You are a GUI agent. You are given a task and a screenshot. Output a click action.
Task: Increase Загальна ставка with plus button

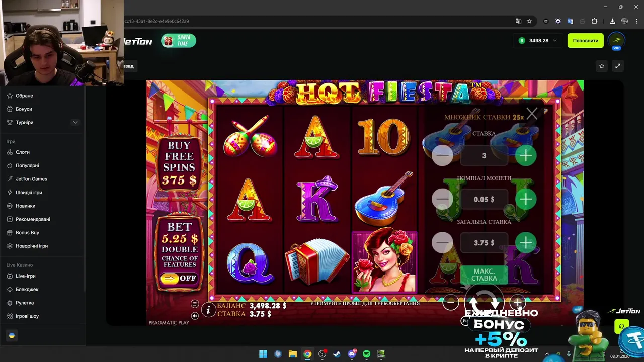(526, 243)
